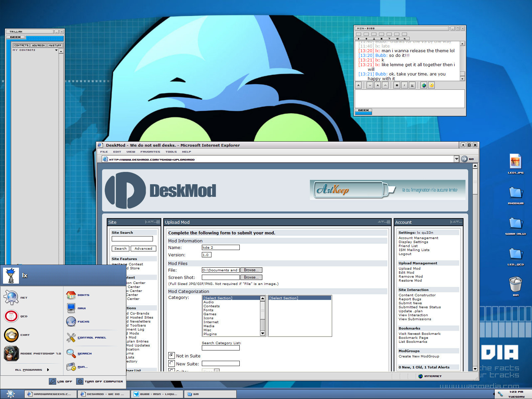Toggle italic formatting in MSN chat
The width and height of the screenshot is (532, 399).
click(x=405, y=85)
